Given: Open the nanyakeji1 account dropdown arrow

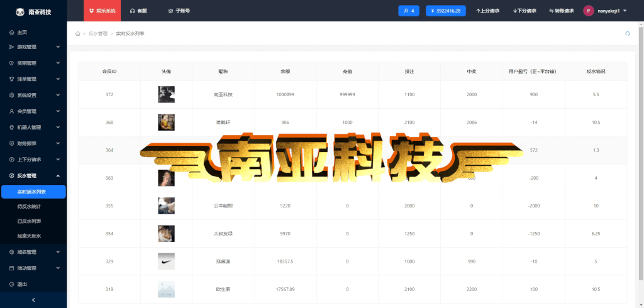Looking at the screenshot, I should 625,11.
